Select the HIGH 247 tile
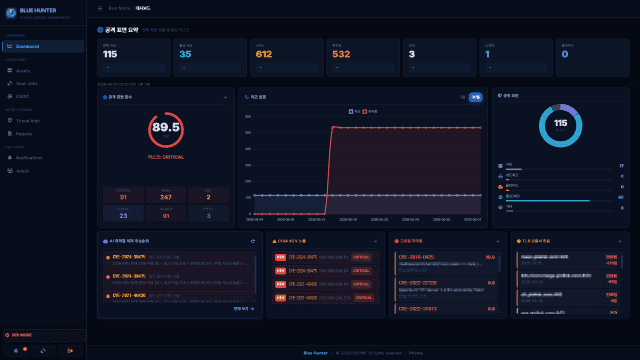Screen dimensions: 640x360 (166, 195)
